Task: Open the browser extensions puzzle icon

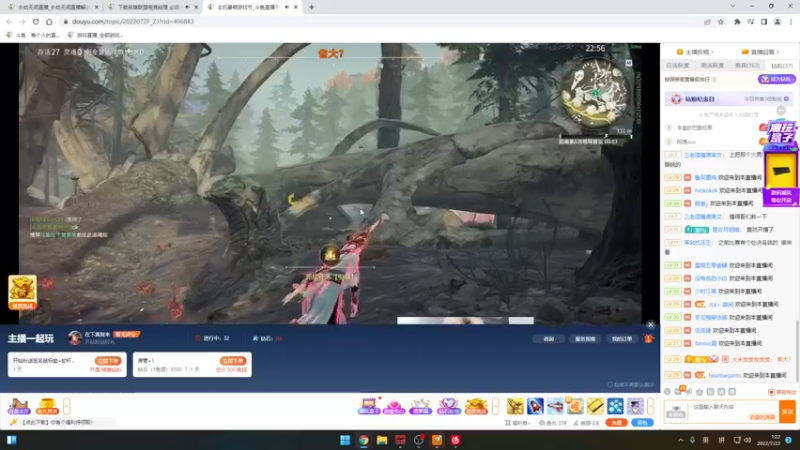Action: (737, 22)
